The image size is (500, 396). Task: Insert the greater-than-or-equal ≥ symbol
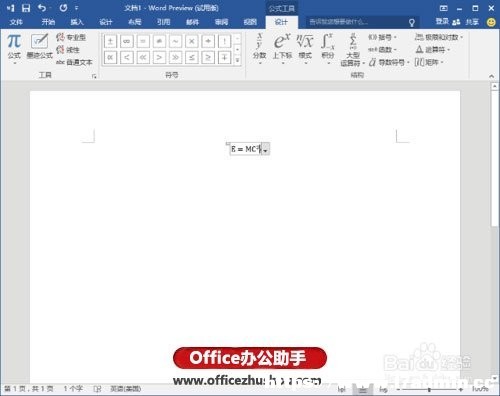pyautogui.click(x=208, y=58)
